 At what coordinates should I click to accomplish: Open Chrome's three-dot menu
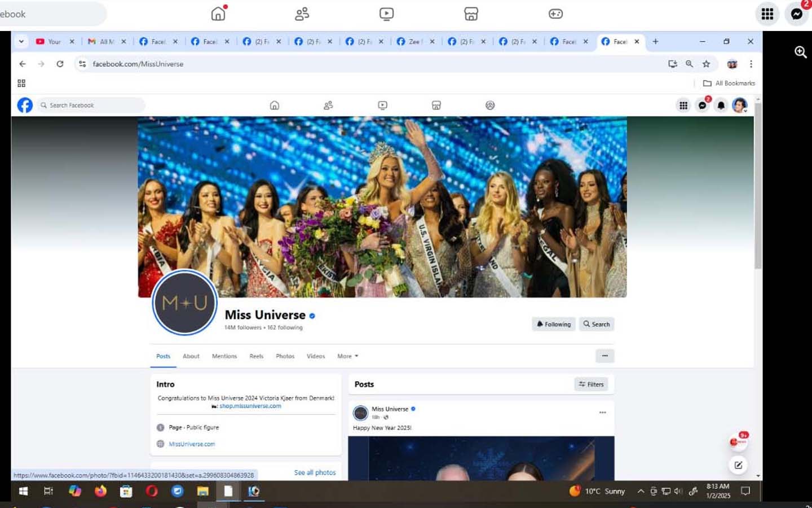(751, 64)
